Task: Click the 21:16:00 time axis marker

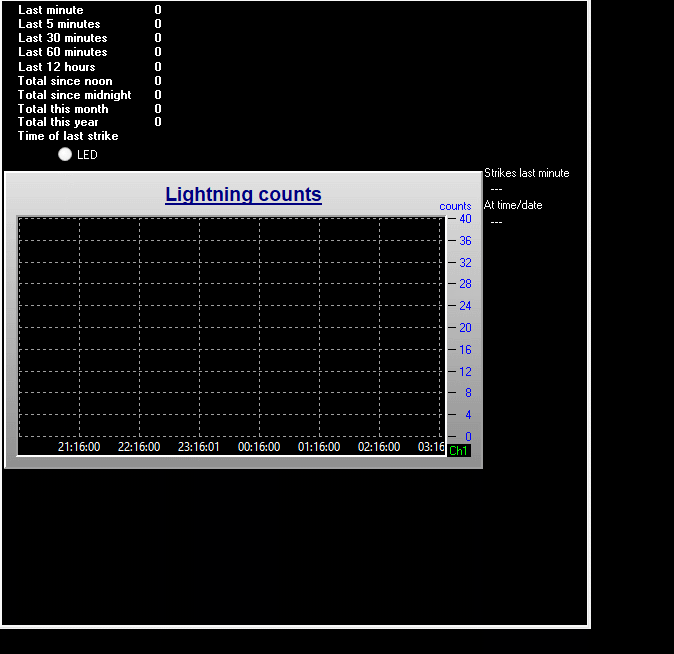Action: point(79,447)
